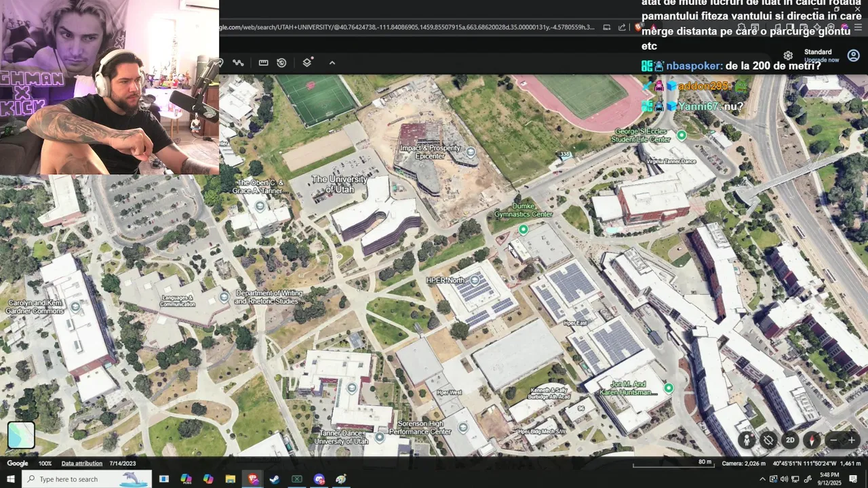Open the Xbox Game Bar taskbar icon

tap(297, 479)
